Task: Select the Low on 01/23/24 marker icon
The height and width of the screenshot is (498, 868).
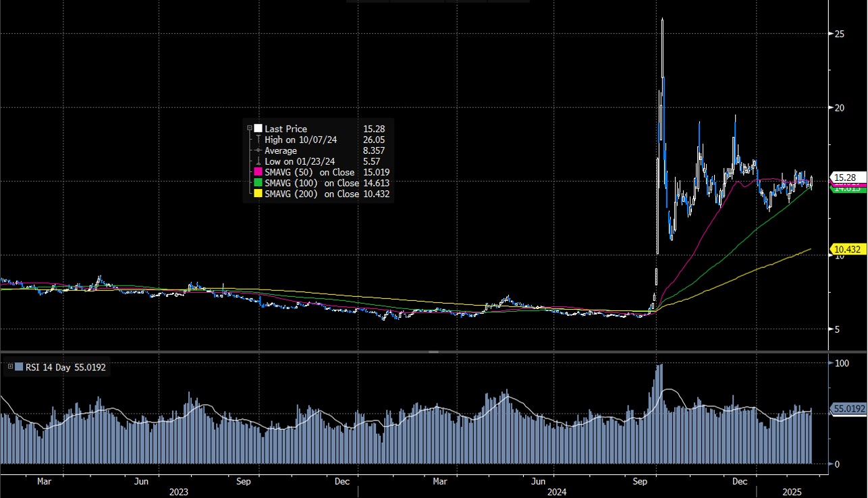Action: (259, 161)
